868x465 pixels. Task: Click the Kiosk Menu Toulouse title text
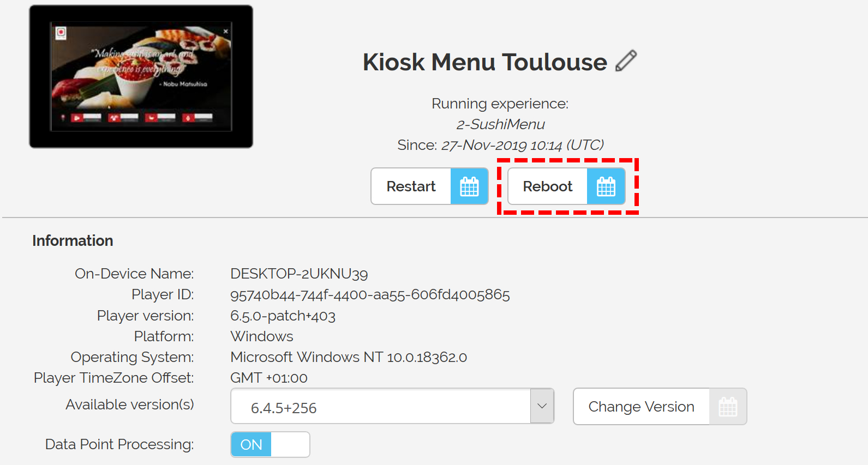pyautogui.click(x=484, y=62)
